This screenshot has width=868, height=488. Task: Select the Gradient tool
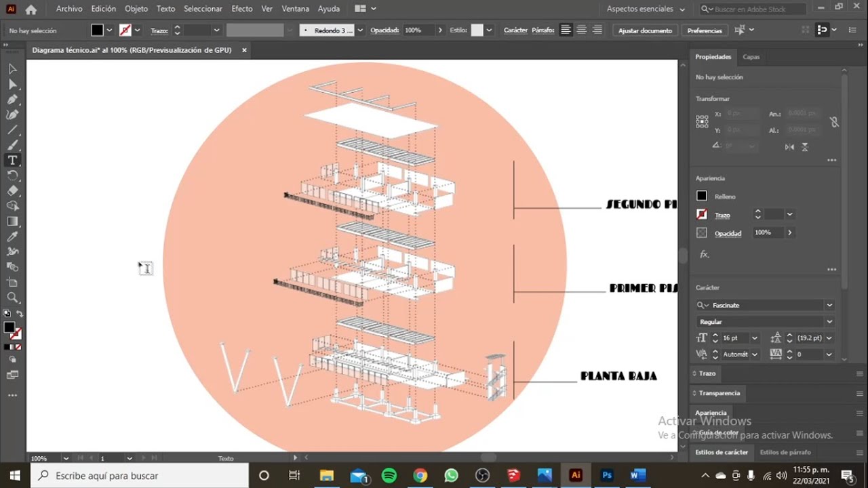[12, 222]
